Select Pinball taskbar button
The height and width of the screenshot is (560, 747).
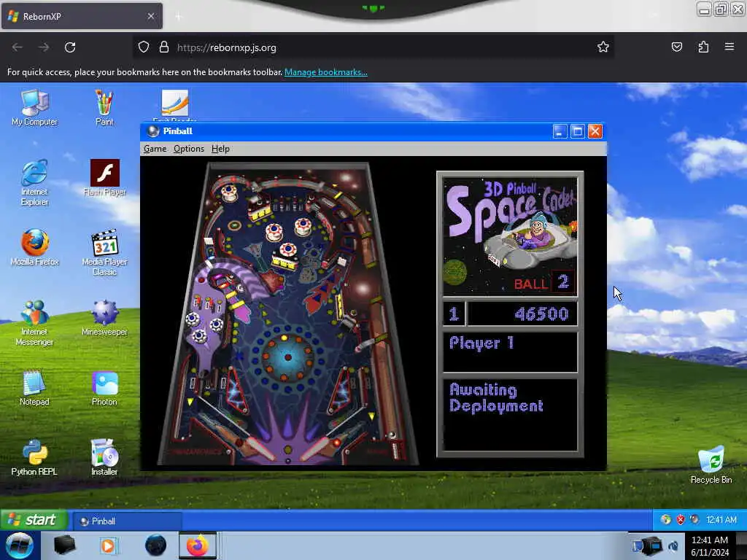127,521
